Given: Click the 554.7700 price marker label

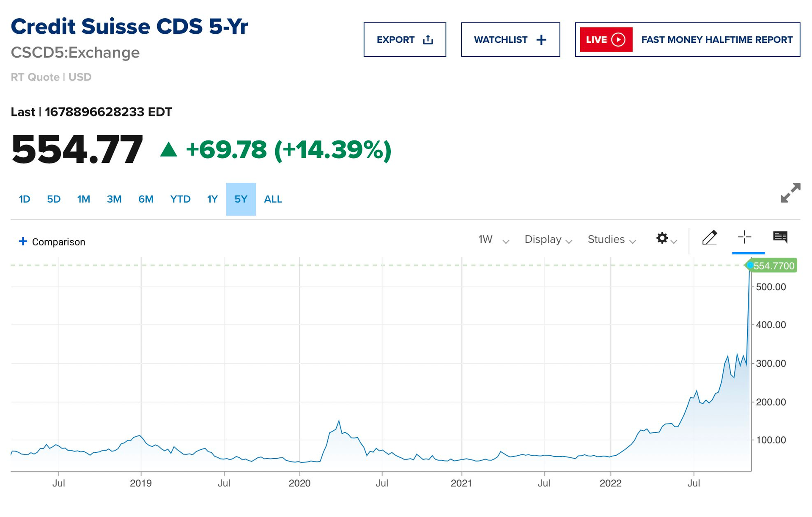Looking at the screenshot, I should point(773,266).
